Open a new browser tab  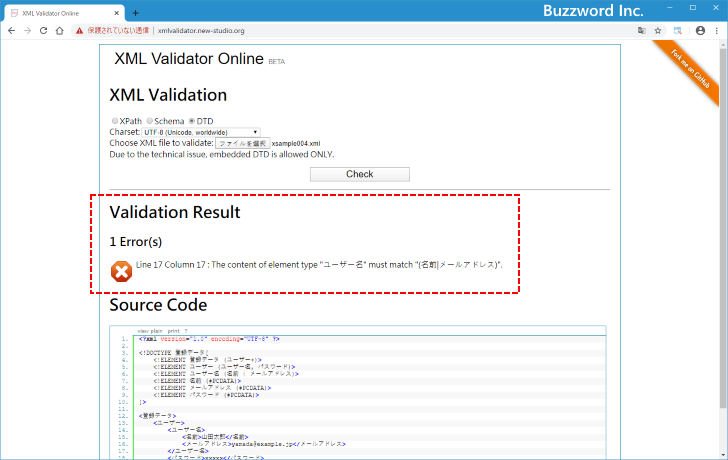[136, 12]
